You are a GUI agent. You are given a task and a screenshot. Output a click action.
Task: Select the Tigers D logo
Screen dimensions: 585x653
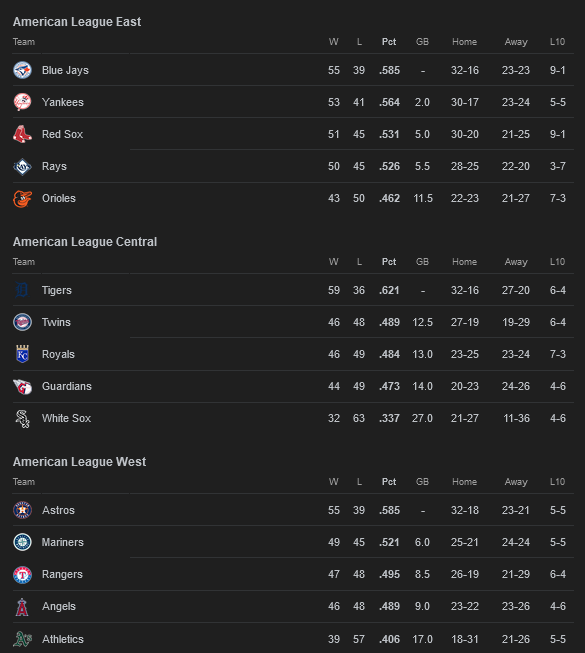click(22, 290)
